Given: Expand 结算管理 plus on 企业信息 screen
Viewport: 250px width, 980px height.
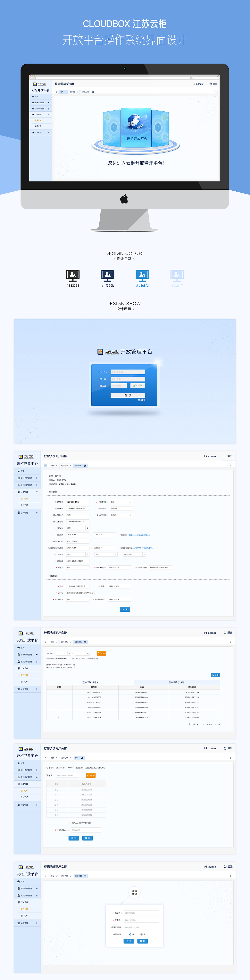Looking at the screenshot, I should [37, 513].
